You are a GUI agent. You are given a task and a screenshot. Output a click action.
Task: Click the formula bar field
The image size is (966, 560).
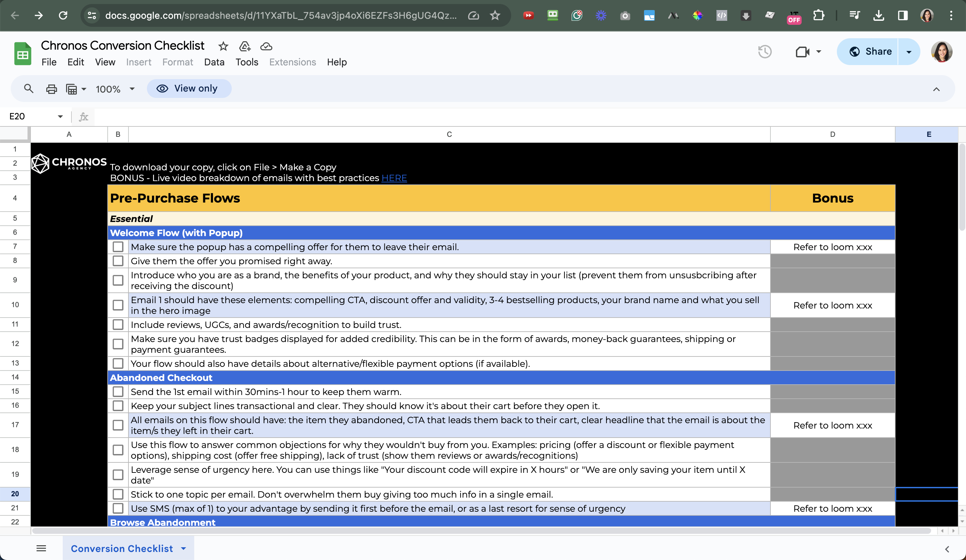pyautogui.click(x=529, y=116)
